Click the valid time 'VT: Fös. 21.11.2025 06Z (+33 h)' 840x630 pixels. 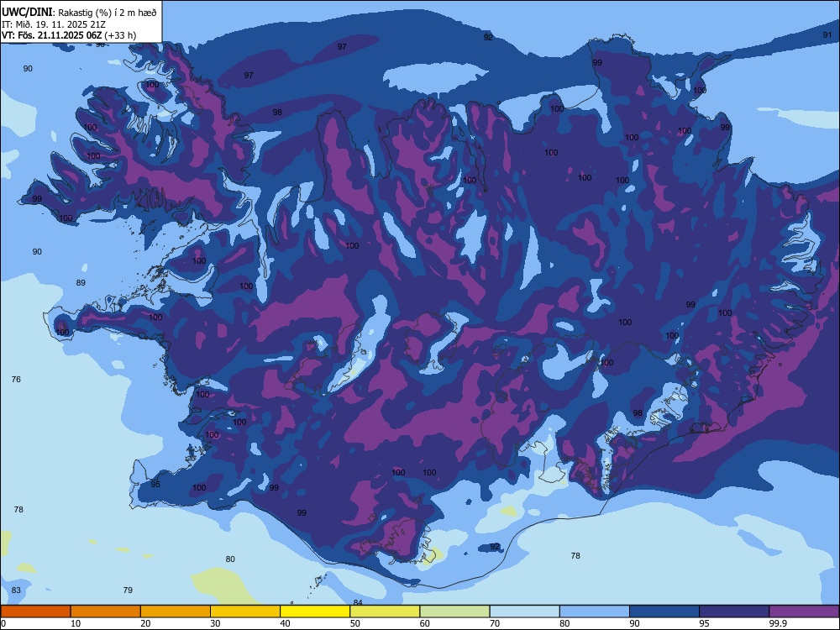(x=69, y=35)
